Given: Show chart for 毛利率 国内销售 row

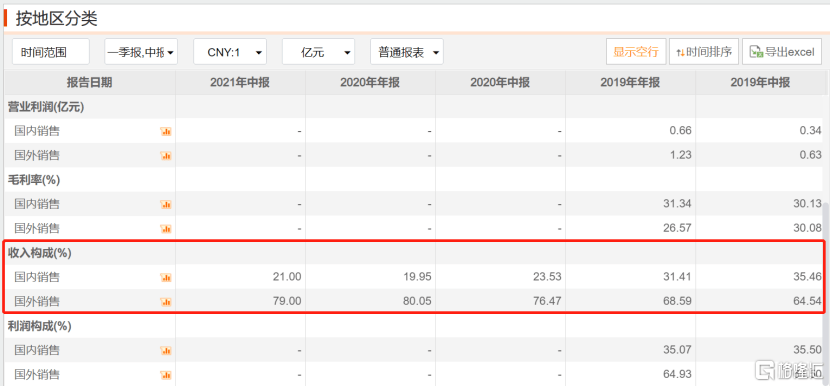Looking at the screenshot, I should [166, 204].
